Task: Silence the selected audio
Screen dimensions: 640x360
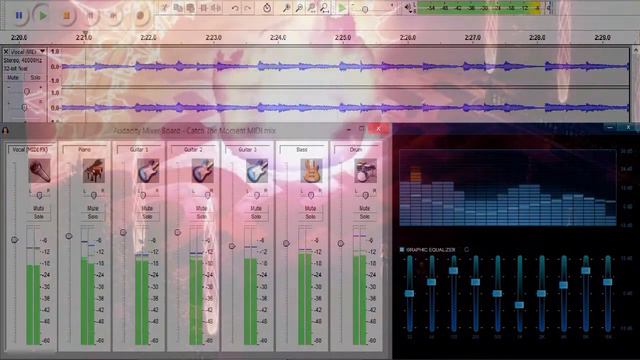Action: point(216,8)
